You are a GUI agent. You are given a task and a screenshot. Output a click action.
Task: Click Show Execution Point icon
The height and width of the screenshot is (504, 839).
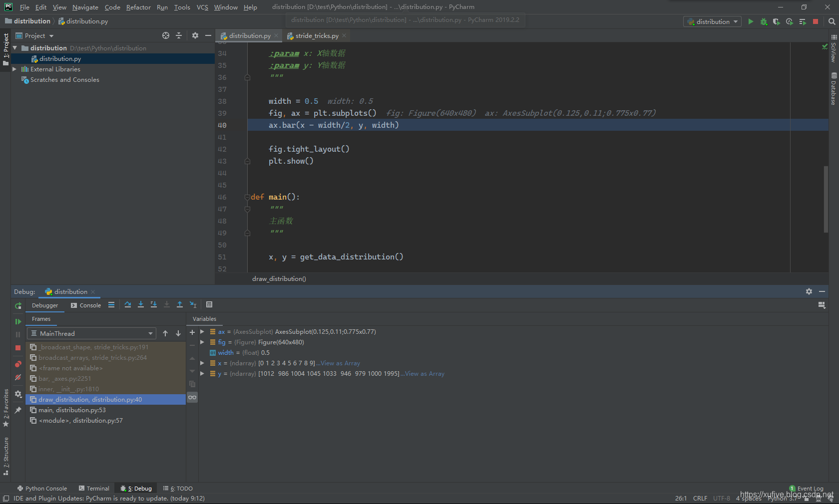[x=111, y=304]
